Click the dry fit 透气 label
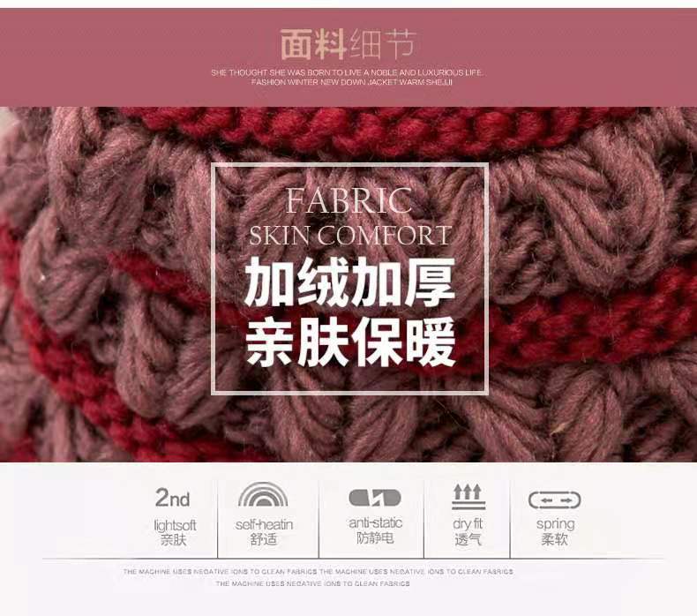 (468, 532)
